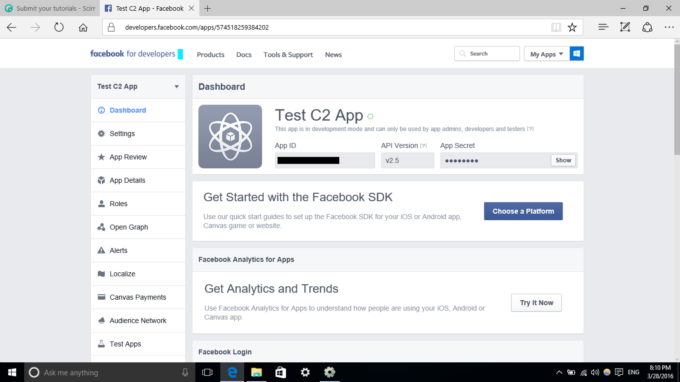Click the Choose a Platform button
The image size is (680, 382).
pyautogui.click(x=523, y=211)
